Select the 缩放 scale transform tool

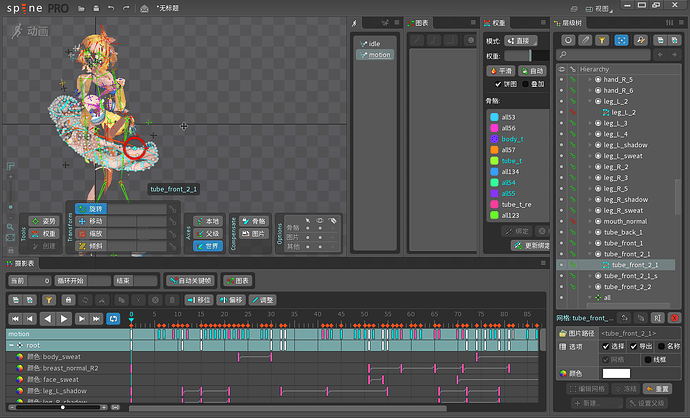pos(91,234)
